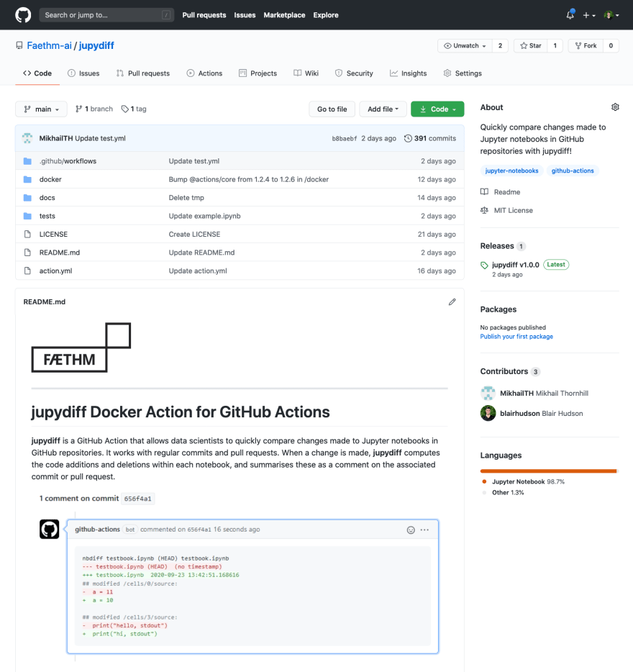Viewport: 633px width, 672px height.
Task: Open the notifications bell
Action: tap(570, 15)
